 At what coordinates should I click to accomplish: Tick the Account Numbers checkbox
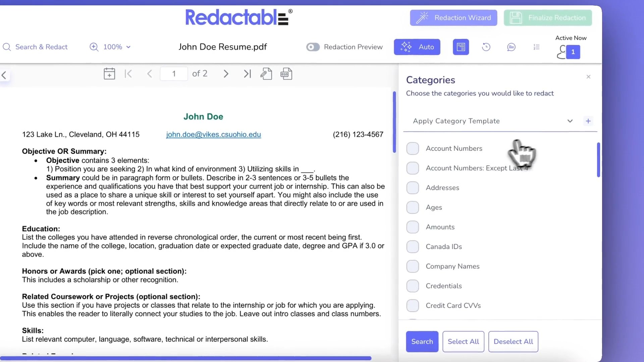point(413,148)
